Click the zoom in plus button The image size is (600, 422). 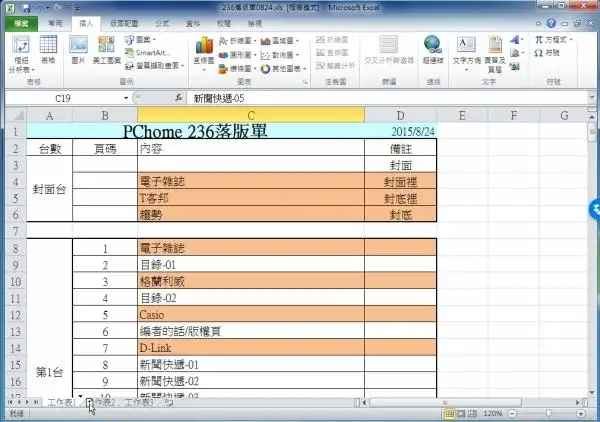(580, 414)
